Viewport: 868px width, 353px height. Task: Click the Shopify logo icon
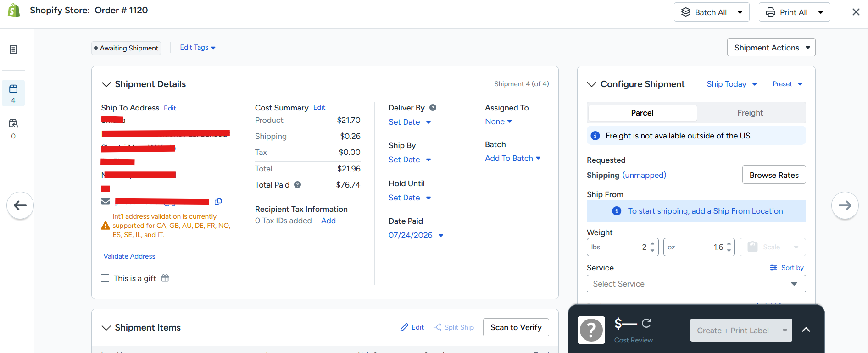[x=14, y=11]
